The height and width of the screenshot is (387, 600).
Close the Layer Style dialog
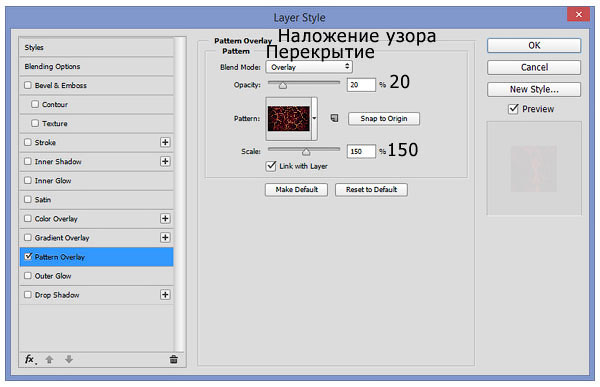tap(578, 15)
